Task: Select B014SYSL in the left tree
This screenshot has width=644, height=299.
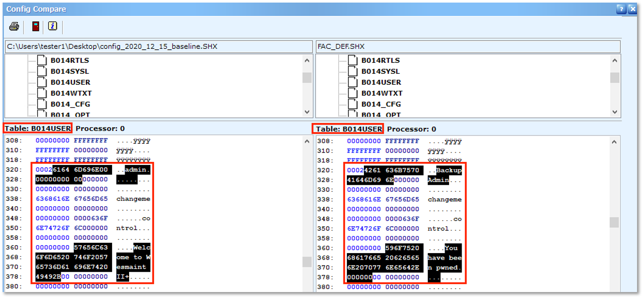Action: pyautogui.click(x=69, y=71)
